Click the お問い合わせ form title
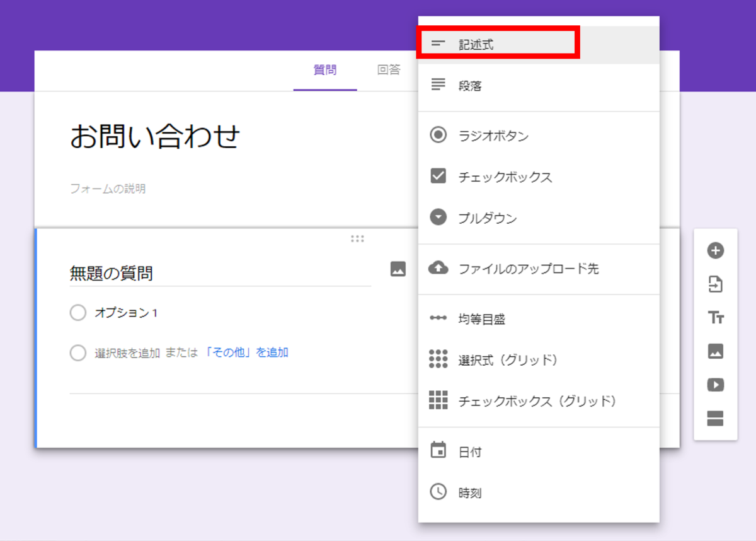The width and height of the screenshot is (756, 541). (x=155, y=136)
